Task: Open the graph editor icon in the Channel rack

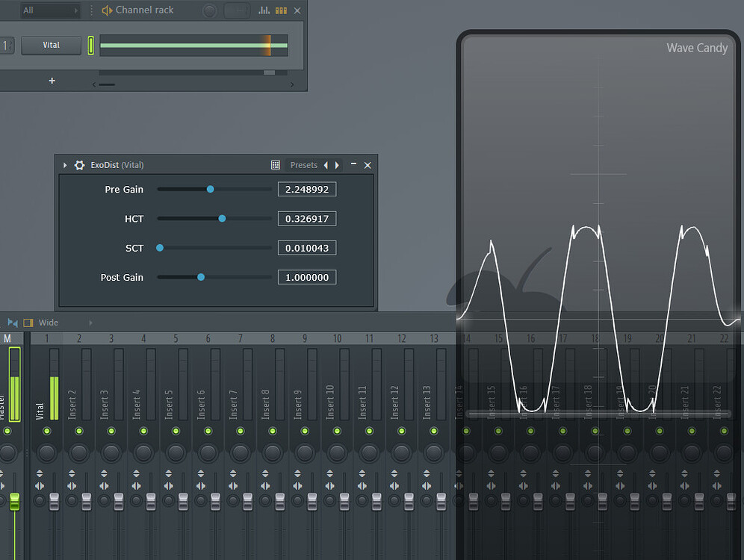Action: pyautogui.click(x=263, y=10)
